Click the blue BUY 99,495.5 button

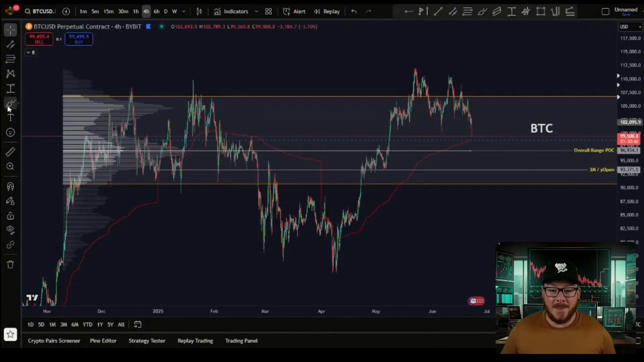[79, 39]
